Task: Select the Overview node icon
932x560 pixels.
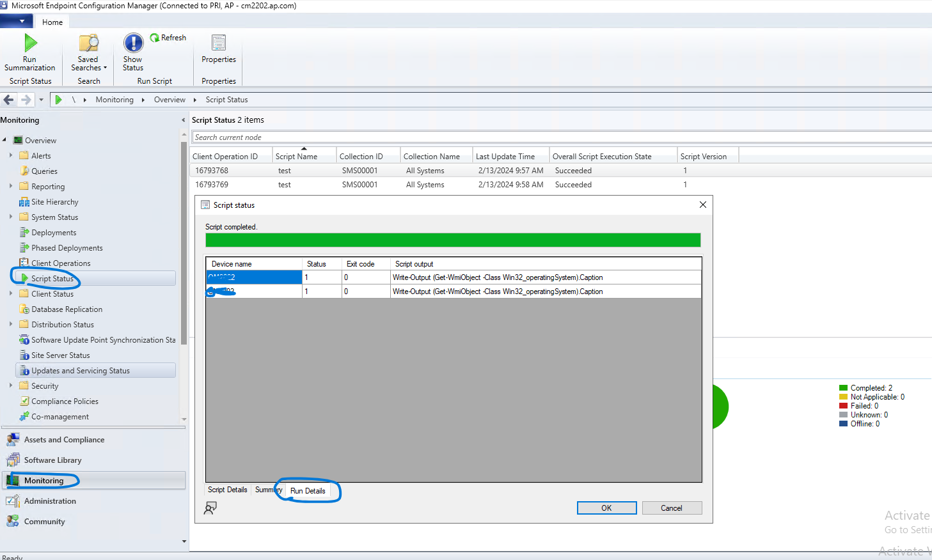Action: pyautogui.click(x=18, y=141)
